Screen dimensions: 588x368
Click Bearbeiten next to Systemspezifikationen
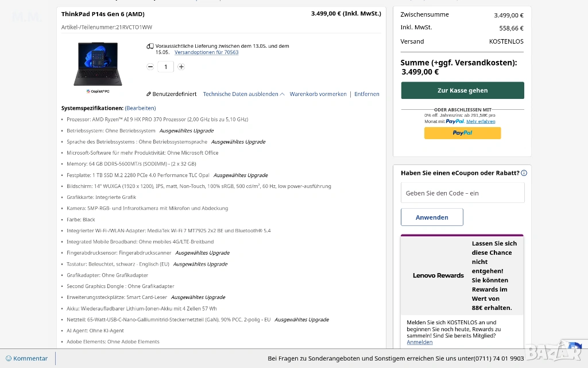click(140, 108)
